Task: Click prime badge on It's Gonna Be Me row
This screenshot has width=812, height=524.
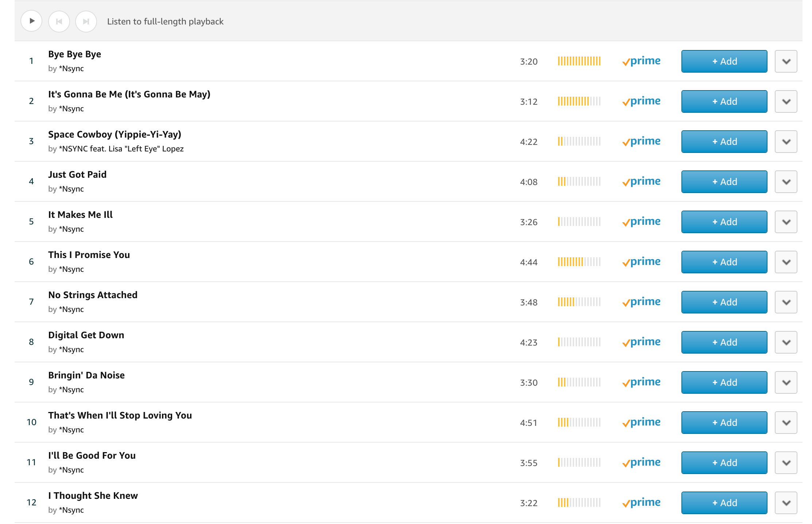Action: 641,101
